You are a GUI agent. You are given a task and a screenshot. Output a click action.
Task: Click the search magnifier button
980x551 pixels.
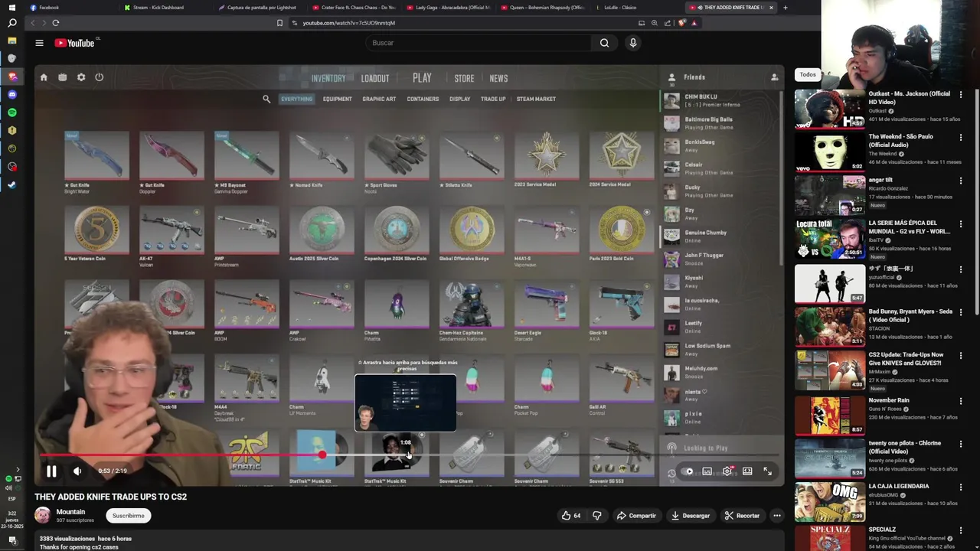[x=604, y=43]
